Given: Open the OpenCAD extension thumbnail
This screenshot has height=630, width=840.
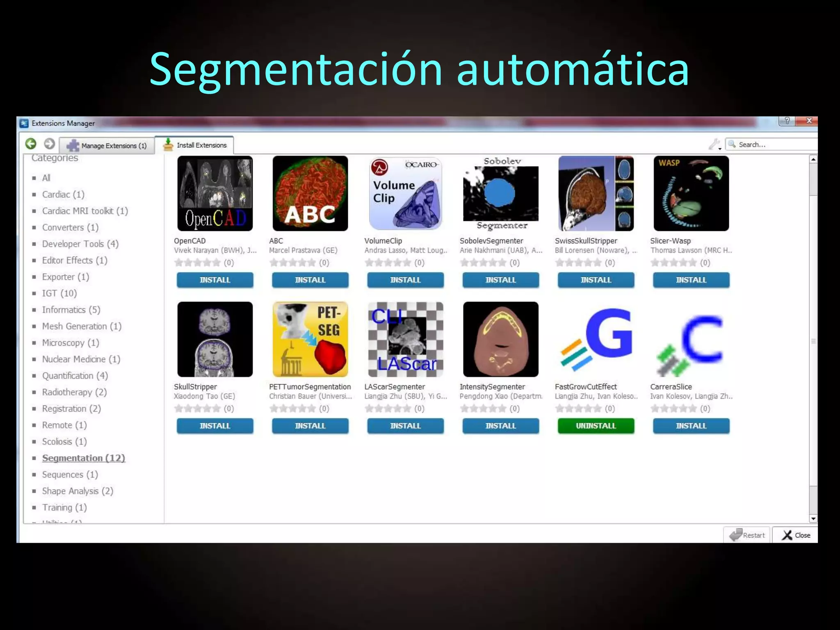Looking at the screenshot, I should pyautogui.click(x=215, y=193).
